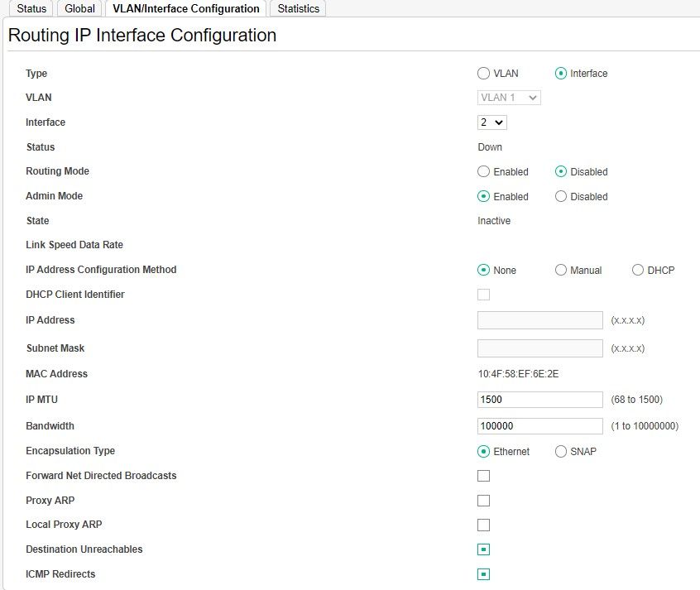Viewport: 700px width, 590px height.
Task: Set Routing Mode to Disabled
Action: (x=561, y=171)
